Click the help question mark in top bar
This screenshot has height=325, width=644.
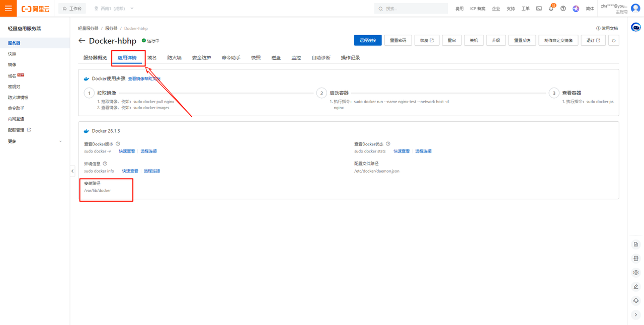coord(563,9)
